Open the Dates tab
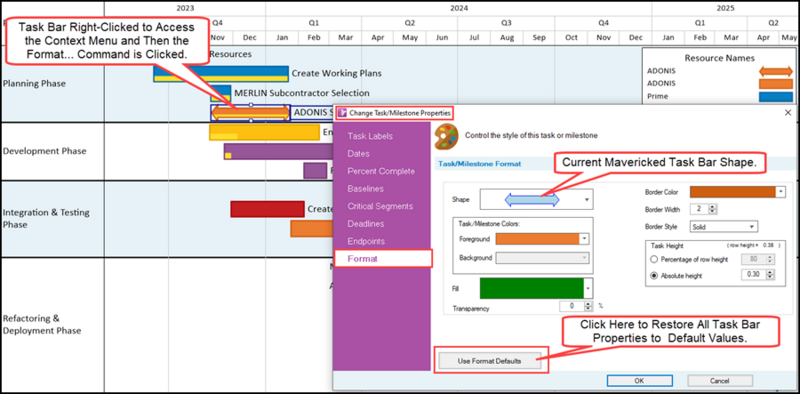 pos(359,154)
